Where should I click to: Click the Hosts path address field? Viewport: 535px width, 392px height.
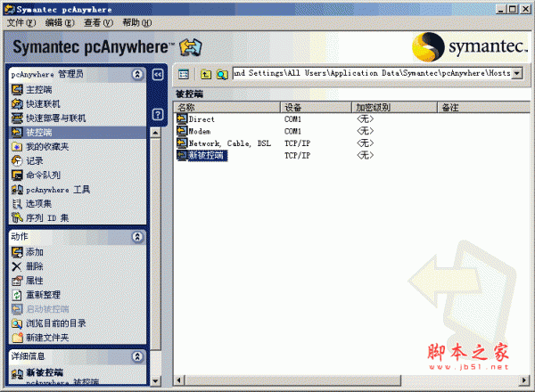[373, 73]
